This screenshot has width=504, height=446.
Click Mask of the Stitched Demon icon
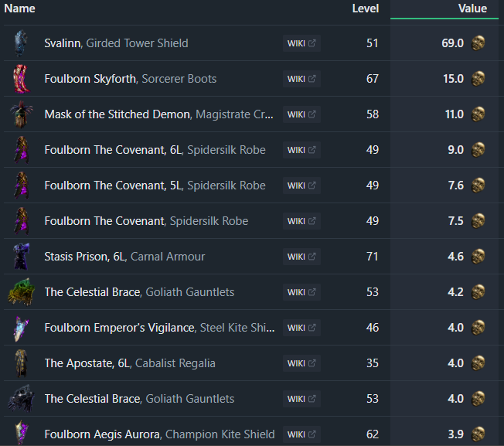point(20,114)
